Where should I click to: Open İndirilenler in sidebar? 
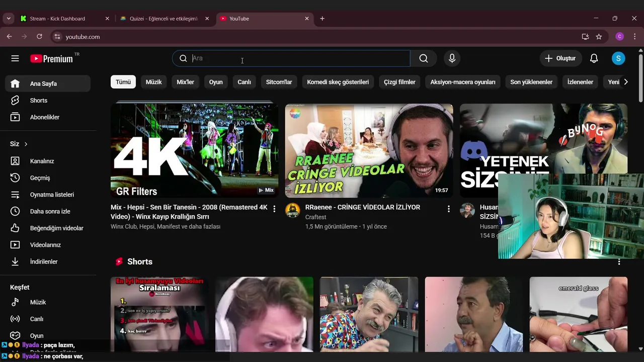point(48,261)
